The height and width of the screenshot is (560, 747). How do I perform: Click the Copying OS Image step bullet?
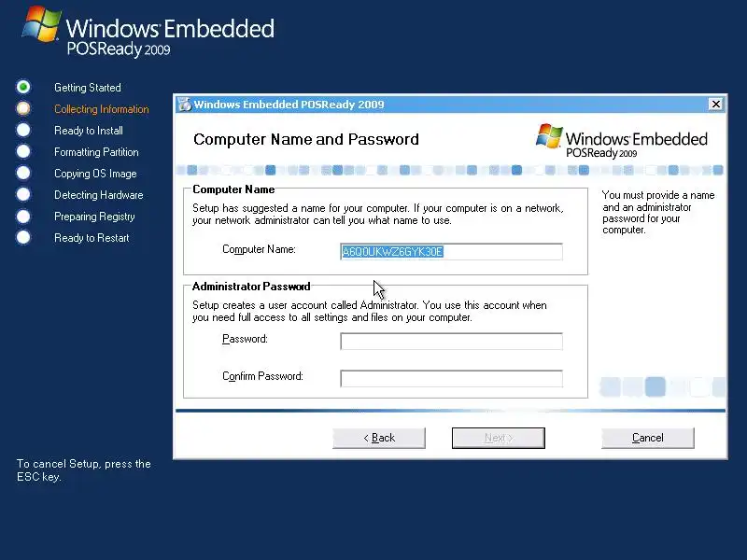tap(22, 173)
